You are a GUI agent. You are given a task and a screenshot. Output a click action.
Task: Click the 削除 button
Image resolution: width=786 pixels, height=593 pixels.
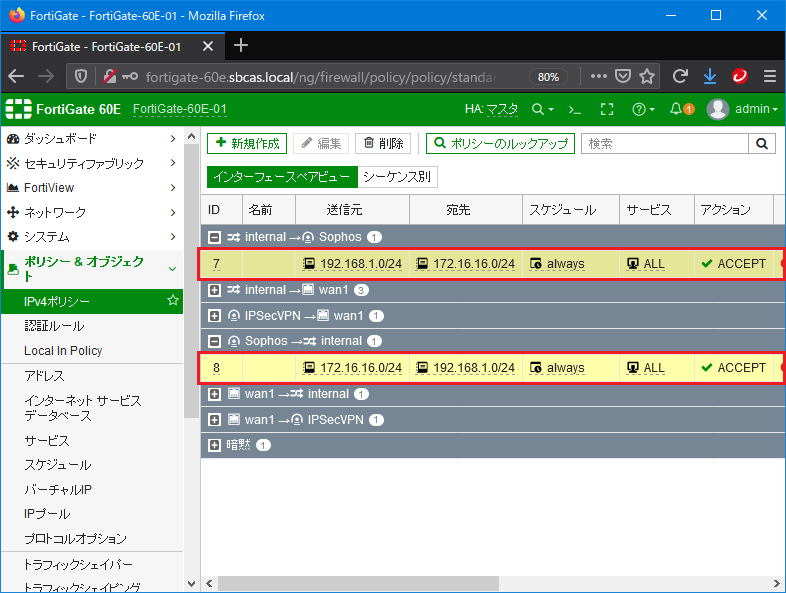click(383, 143)
